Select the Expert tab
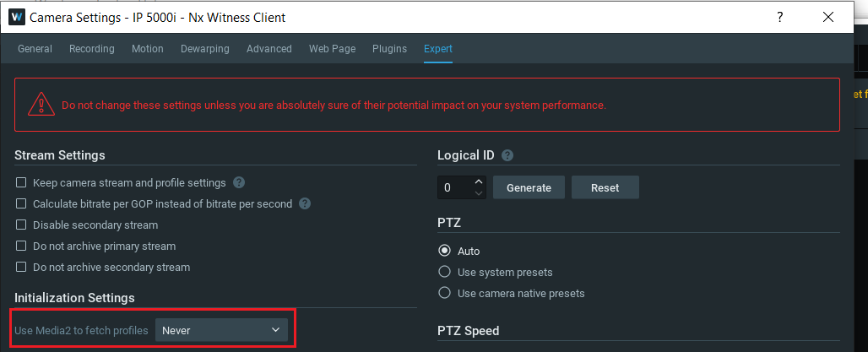This screenshot has width=868, height=352. click(x=438, y=49)
